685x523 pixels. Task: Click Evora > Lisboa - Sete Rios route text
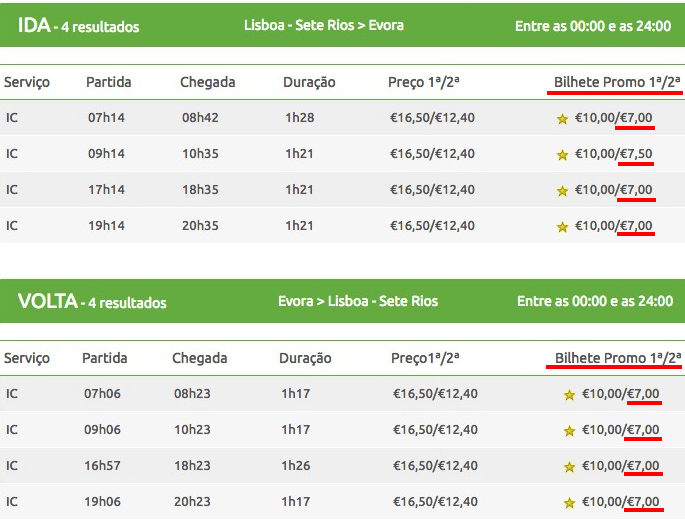(358, 301)
